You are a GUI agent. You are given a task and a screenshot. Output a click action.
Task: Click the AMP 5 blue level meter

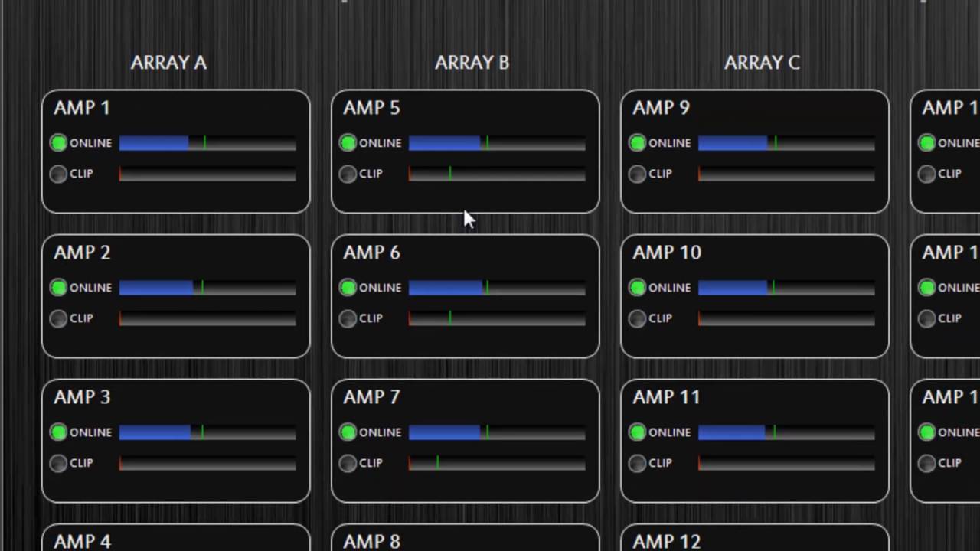click(497, 143)
